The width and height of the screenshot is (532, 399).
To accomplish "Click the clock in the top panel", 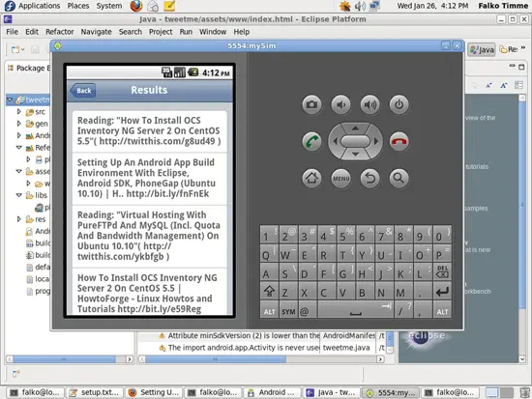I will coord(432,6).
